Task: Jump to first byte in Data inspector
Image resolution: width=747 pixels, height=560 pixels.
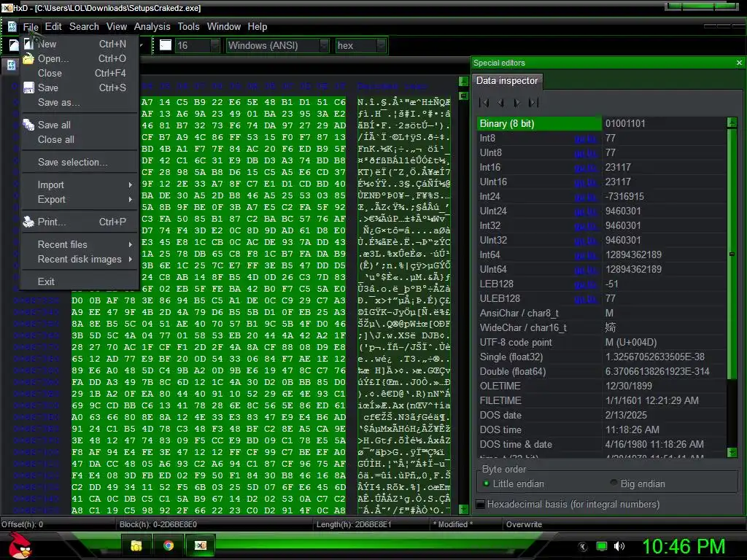Action: click(x=484, y=102)
